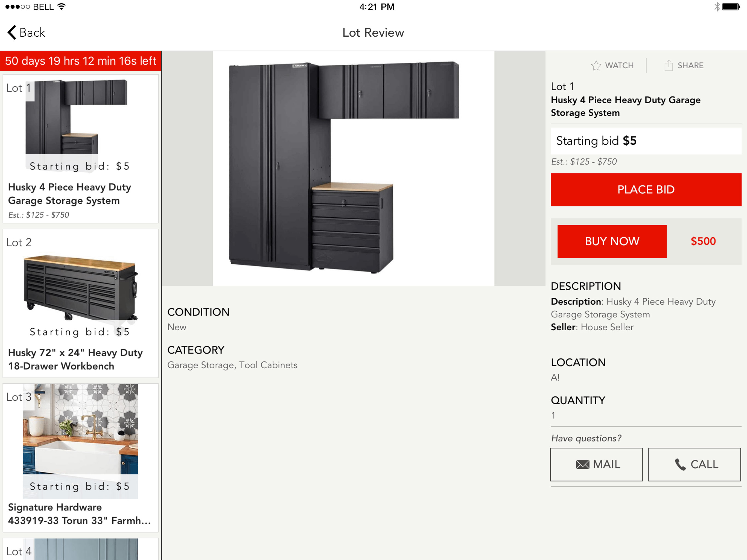Viewport: 747px width, 560px height.
Task: Tap the Back chevron arrow icon
Action: tap(12, 33)
